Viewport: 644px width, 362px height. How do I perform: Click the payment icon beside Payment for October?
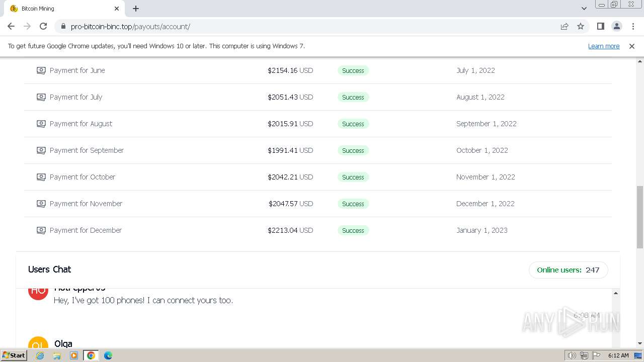coord(41,177)
